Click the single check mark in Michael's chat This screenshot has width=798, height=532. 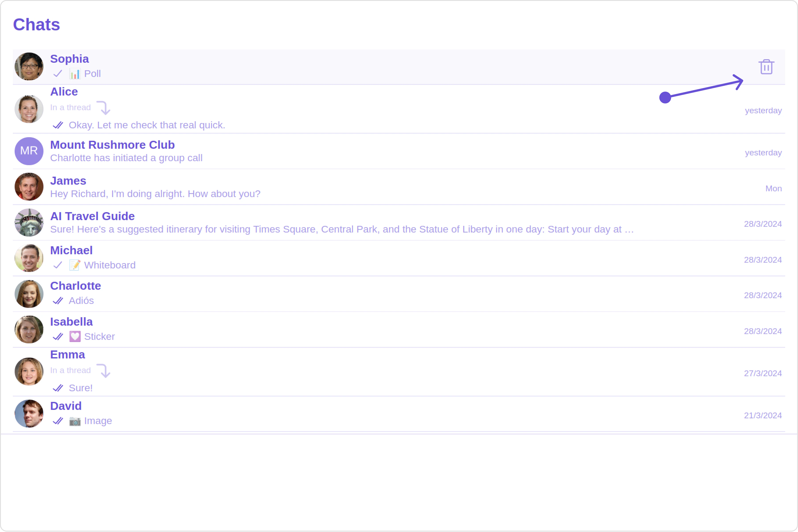pyautogui.click(x=58, y=265)
